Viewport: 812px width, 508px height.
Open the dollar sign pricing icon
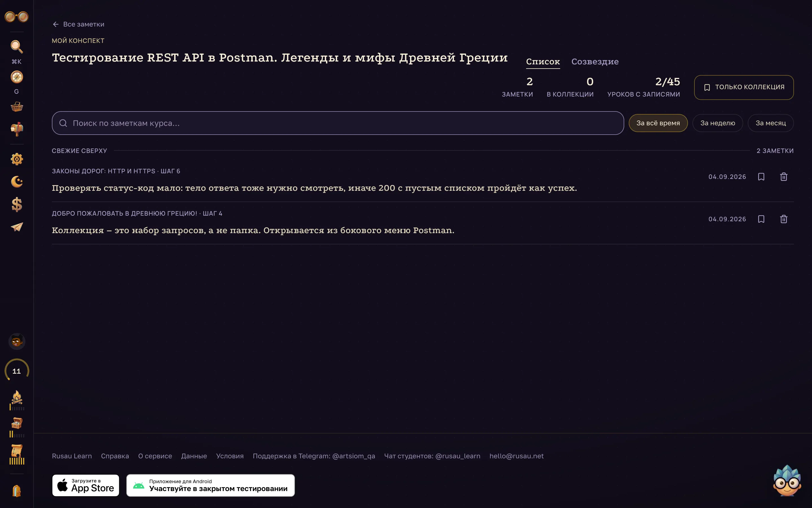(x=16, y=204)
